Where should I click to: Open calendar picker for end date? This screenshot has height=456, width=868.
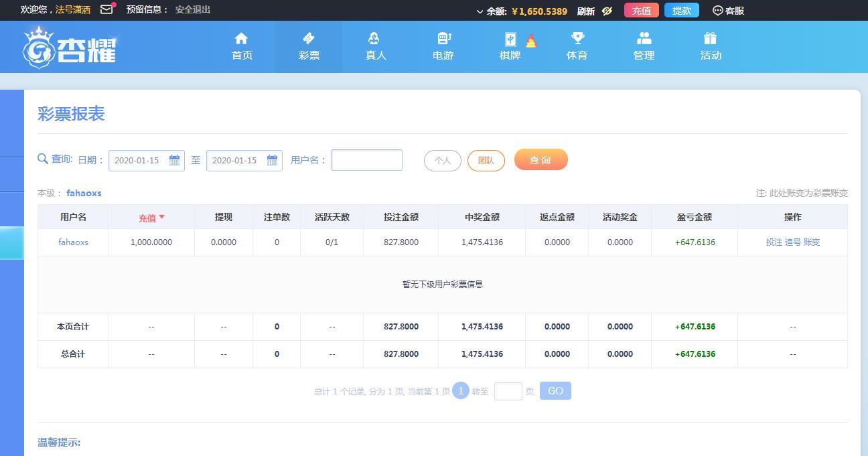click(272, 160)
